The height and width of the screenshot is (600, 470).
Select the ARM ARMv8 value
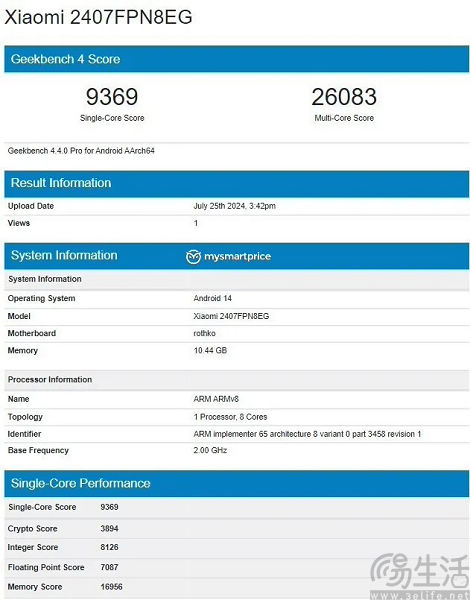coord(216,399)
